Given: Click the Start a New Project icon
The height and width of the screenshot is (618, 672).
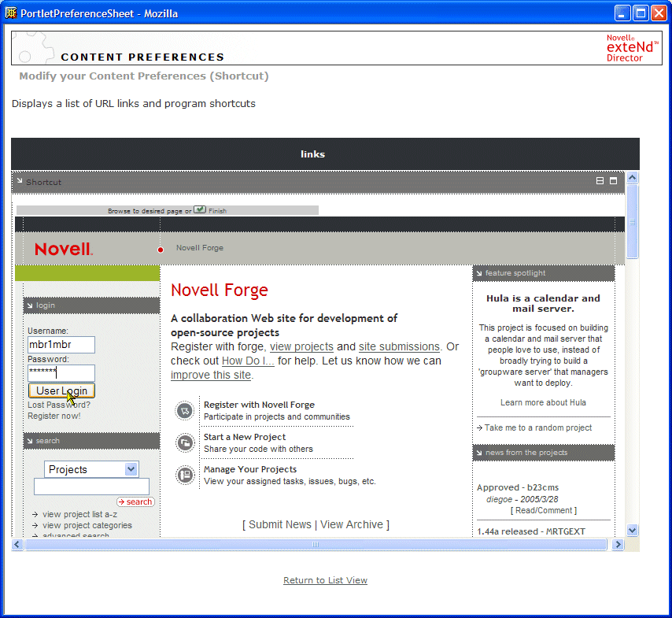Looking at the screenshot, I should click(185, 443).
